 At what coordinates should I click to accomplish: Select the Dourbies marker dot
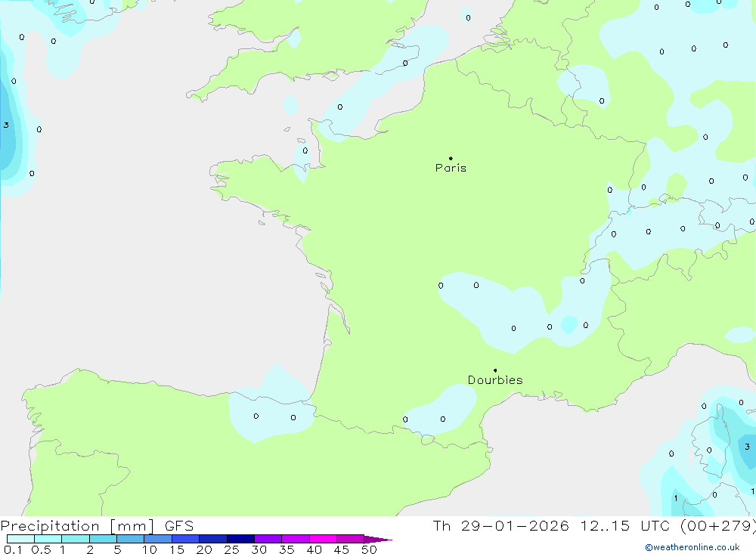click(495, 370)
